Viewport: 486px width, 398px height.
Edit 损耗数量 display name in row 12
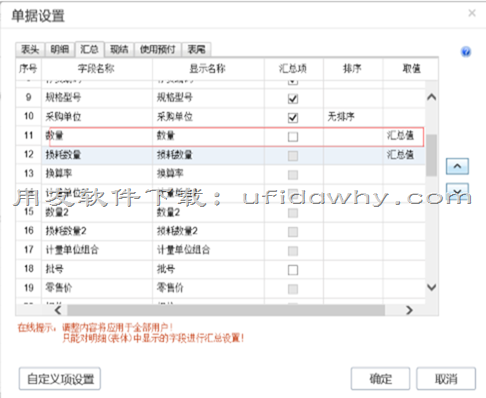pos(208,155)
